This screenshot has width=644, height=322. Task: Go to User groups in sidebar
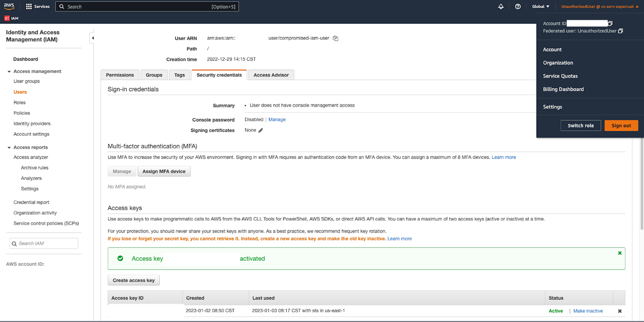click(26, 81)
